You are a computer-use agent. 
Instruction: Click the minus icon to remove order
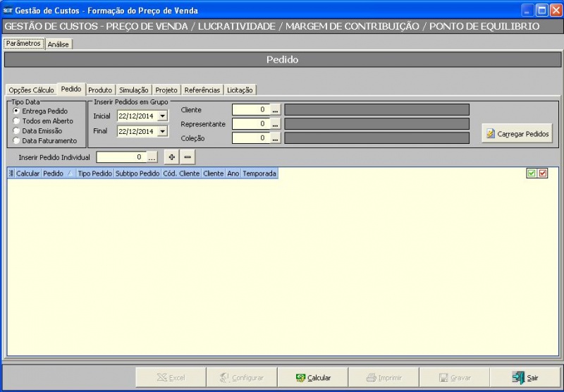(188, 157)
